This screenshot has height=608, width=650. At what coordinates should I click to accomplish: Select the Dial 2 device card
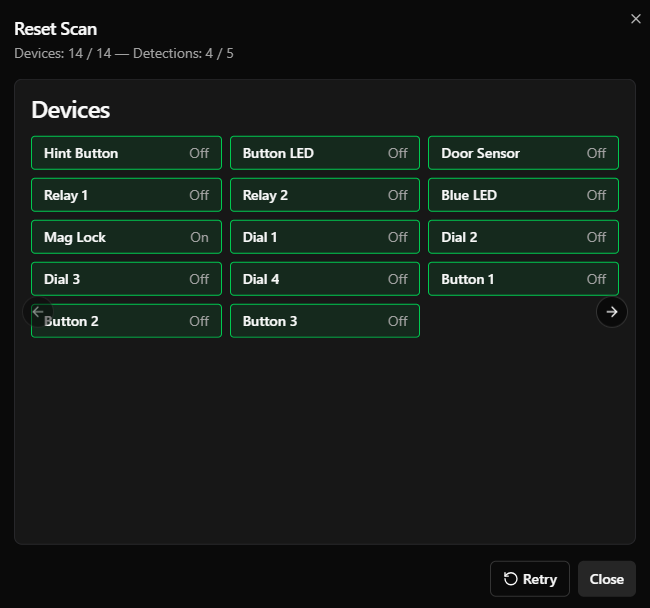tap(524, 237)
